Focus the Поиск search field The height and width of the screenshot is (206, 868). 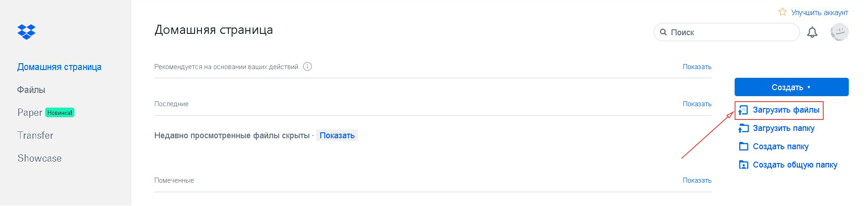pyautogui.click(x=726, y=32)
